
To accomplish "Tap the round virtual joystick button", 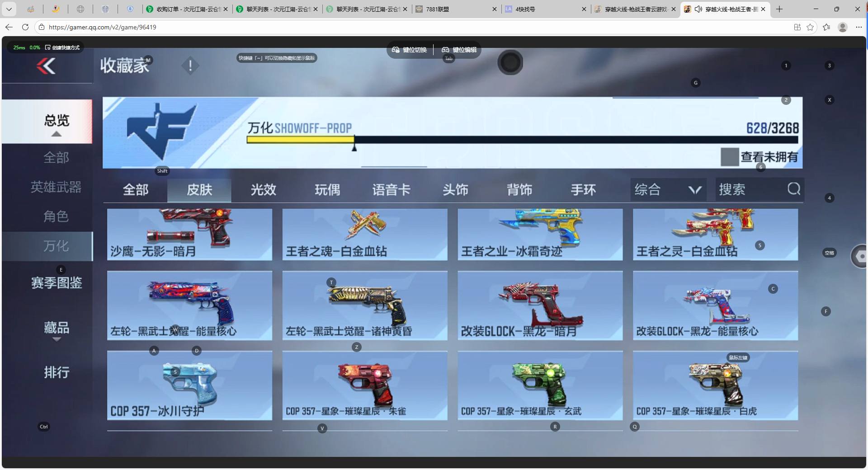I will click(510, 62).
